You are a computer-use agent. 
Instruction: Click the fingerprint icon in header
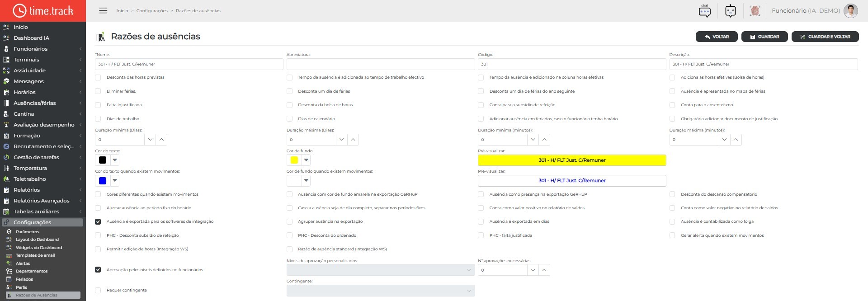tap(755, 11)
